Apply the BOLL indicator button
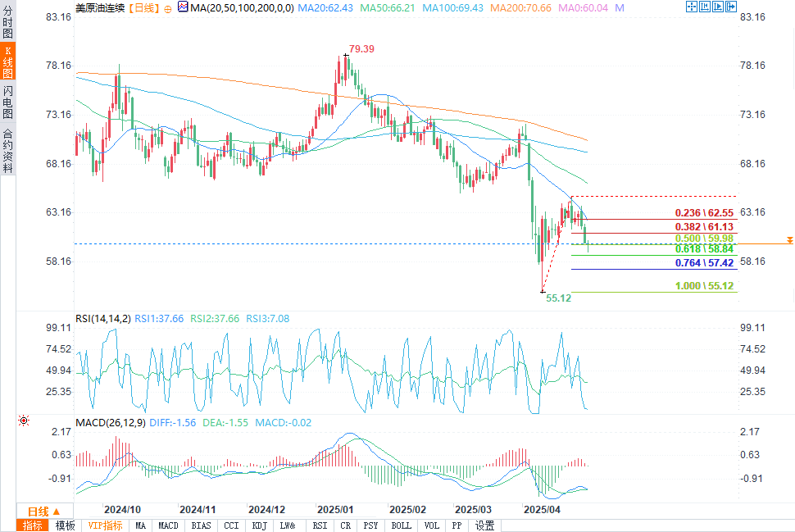 402,525
